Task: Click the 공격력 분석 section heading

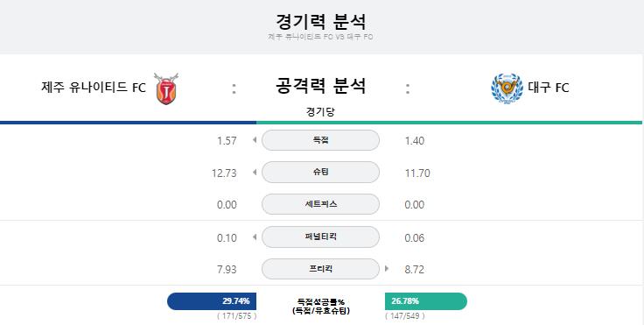Action: (x=320, y=86)
